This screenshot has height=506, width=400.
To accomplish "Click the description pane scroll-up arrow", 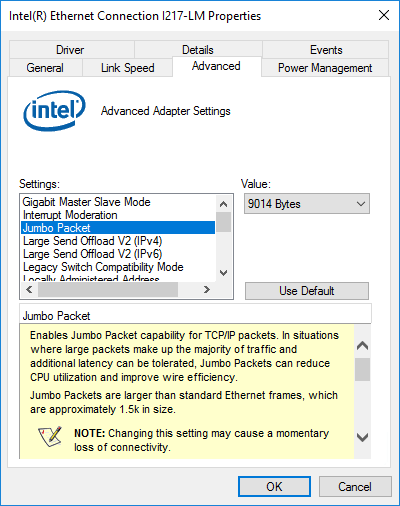I will tap(362, 346).
